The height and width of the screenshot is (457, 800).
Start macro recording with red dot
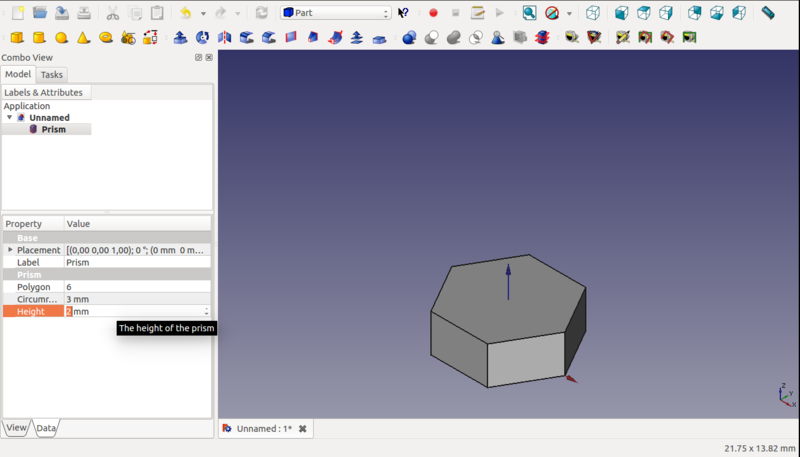point(433,13)
